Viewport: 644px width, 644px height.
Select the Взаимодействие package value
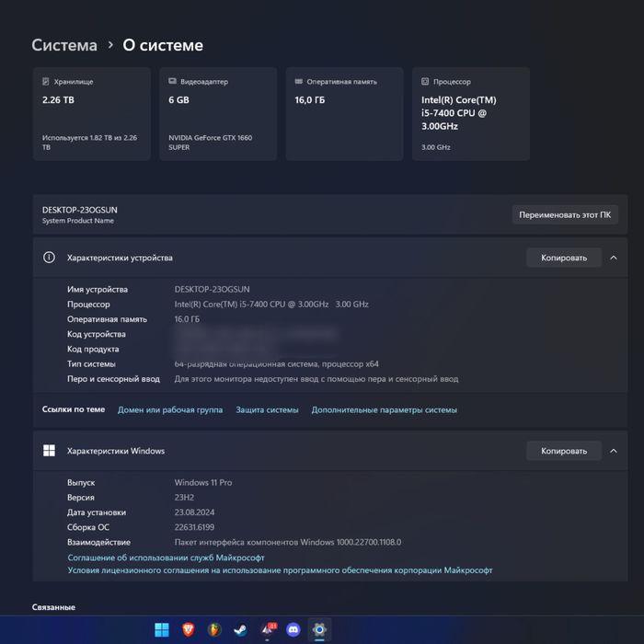tap(288, 542)
